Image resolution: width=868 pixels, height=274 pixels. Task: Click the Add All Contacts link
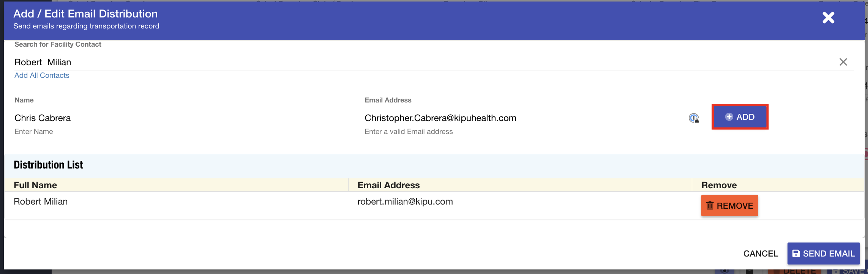click(42, 76)
